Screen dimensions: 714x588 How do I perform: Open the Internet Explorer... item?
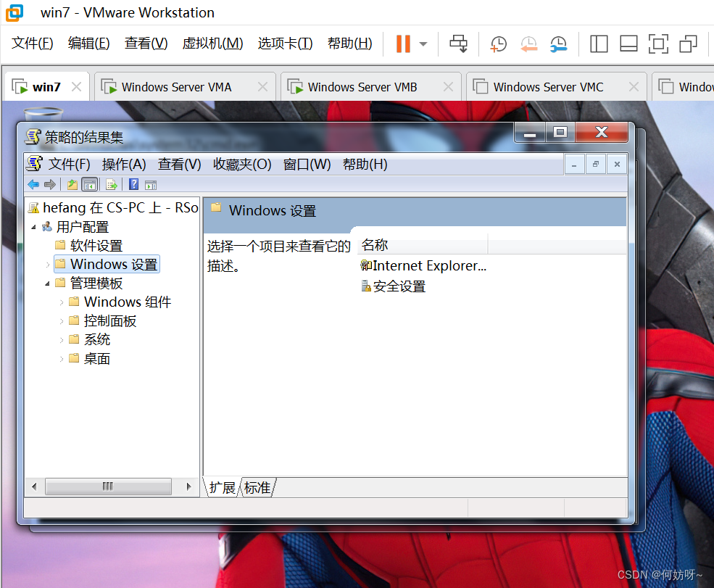[423, 265]
